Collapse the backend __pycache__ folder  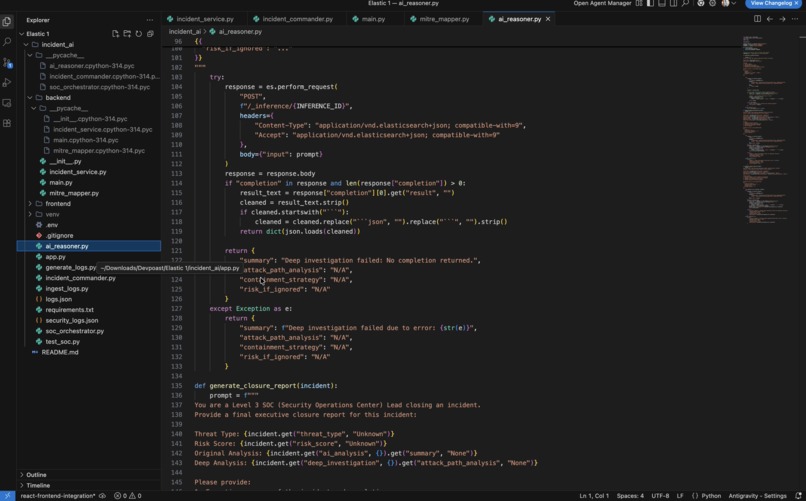(x=89, y=108)
